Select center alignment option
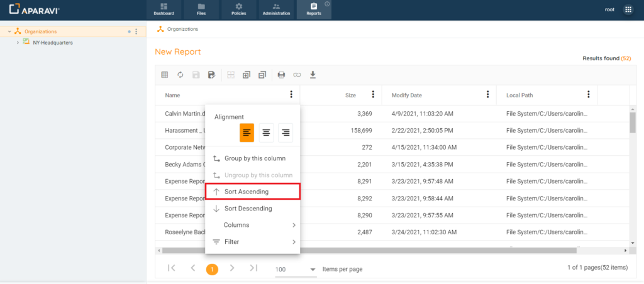 pos(267,132)
